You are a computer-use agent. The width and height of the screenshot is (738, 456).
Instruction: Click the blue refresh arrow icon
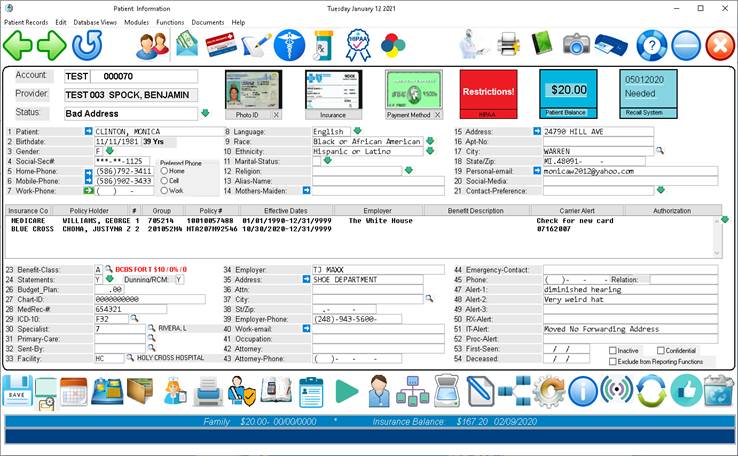click(87, 45)
